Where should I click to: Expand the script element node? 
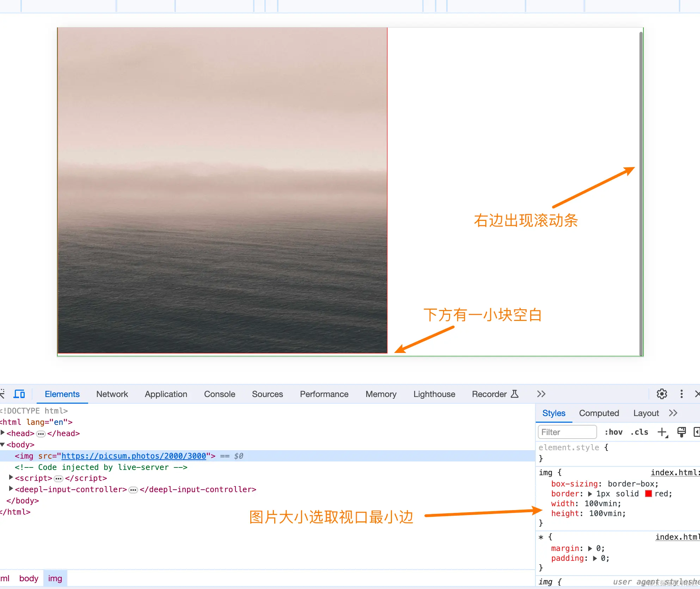[x=10, y=478]
